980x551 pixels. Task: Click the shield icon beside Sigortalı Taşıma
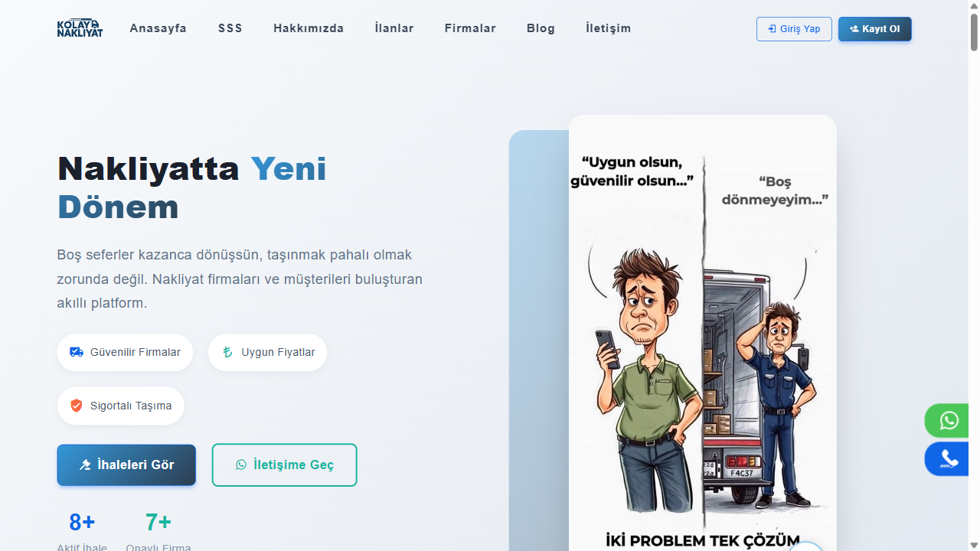pyautogui.click(x=76, y=406)
